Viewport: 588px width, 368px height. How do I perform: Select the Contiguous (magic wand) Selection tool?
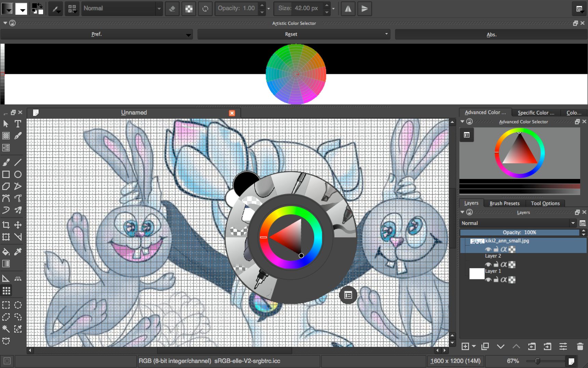pos(6,329)
